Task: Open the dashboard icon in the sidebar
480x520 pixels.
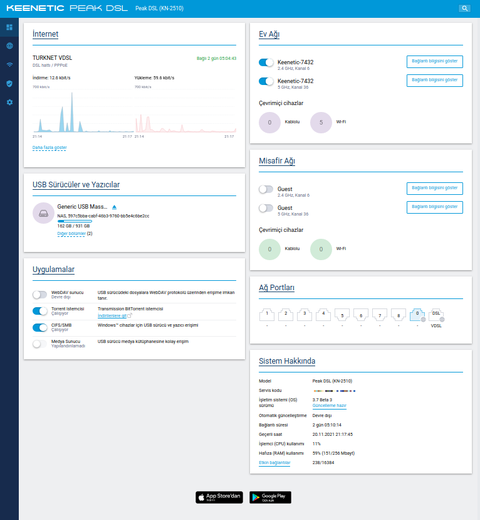Action: pos(9,27)
